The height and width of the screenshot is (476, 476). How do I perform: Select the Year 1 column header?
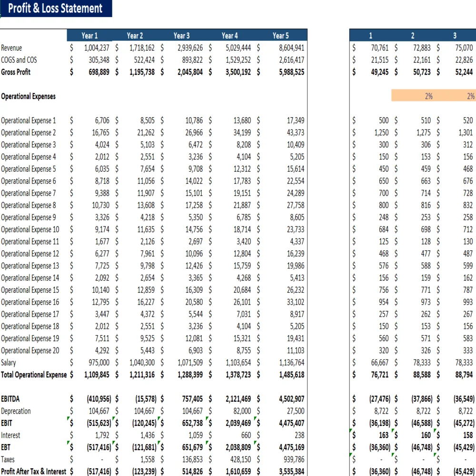[x=89, y=35]
